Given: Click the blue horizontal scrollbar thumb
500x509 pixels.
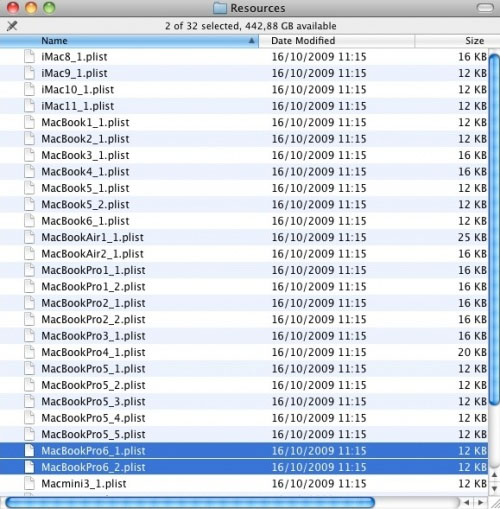Looking at the screenshot, I should coord(190,502).
